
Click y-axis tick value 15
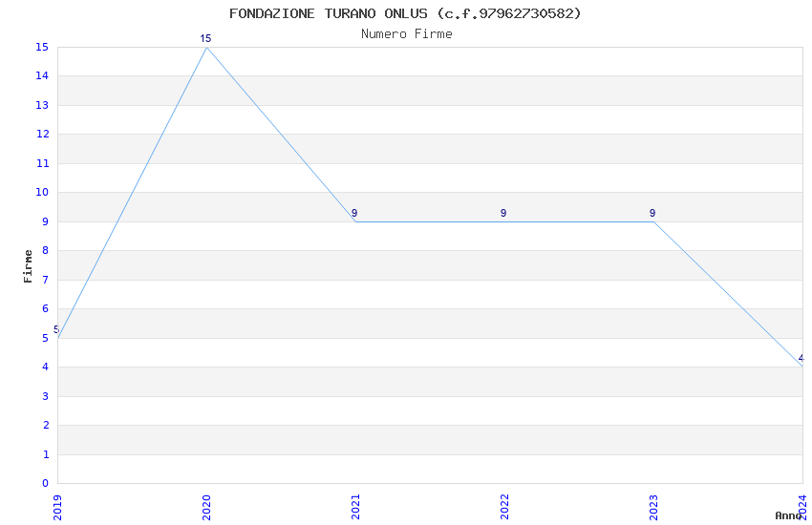[42, 47]
